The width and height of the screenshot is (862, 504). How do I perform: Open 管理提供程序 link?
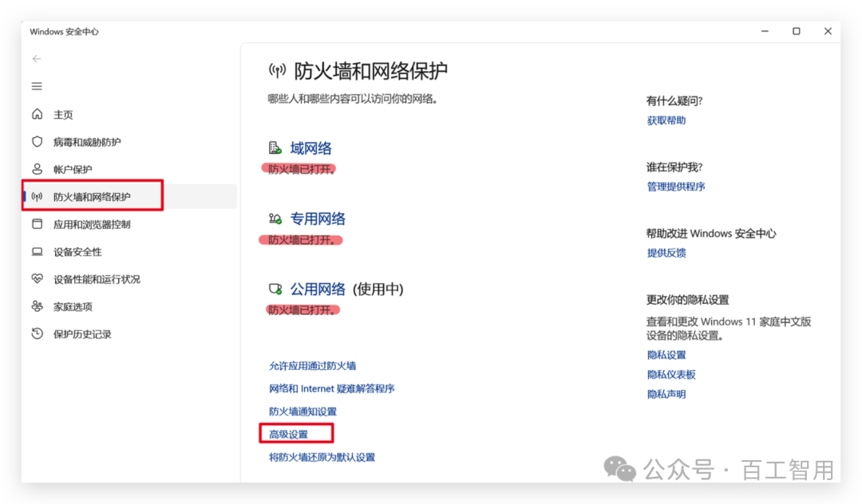(x=676, y=187)
